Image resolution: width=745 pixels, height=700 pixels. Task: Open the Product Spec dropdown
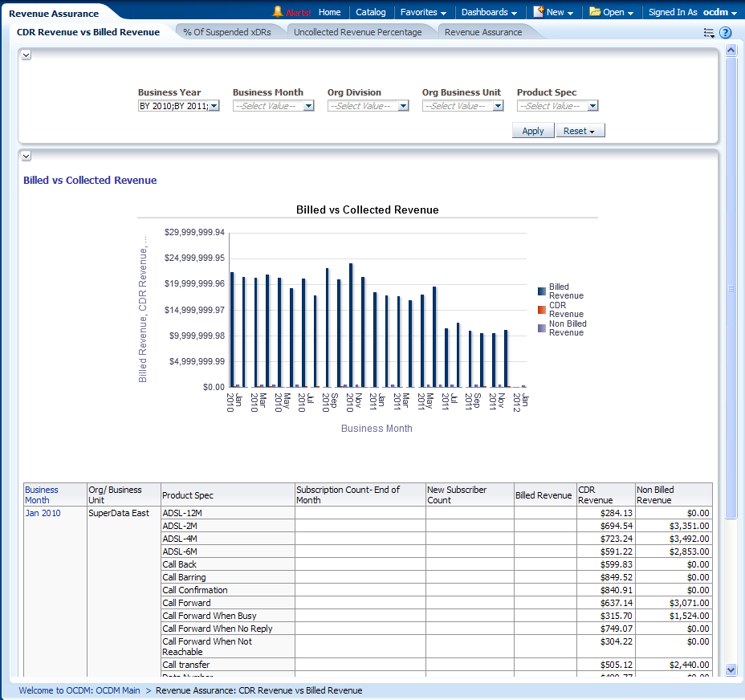[592, 106]
